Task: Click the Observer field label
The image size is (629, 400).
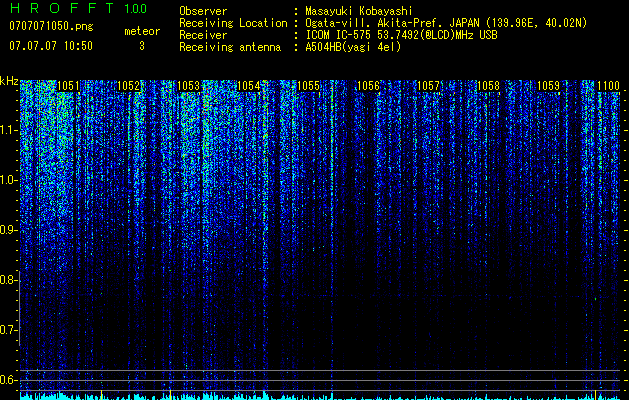Action: pos(203,11)
